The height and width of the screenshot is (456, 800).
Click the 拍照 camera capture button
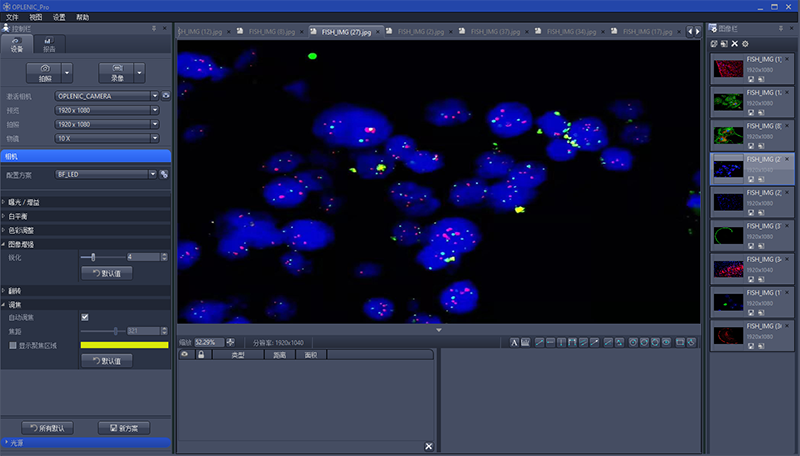coord(45,72)
